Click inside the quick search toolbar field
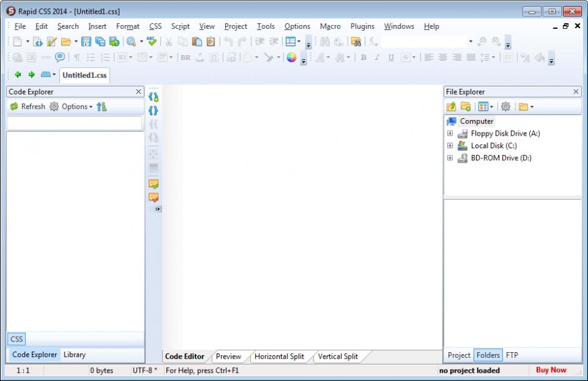The width and height of the screenshot is (588, 381). point(423,41)
